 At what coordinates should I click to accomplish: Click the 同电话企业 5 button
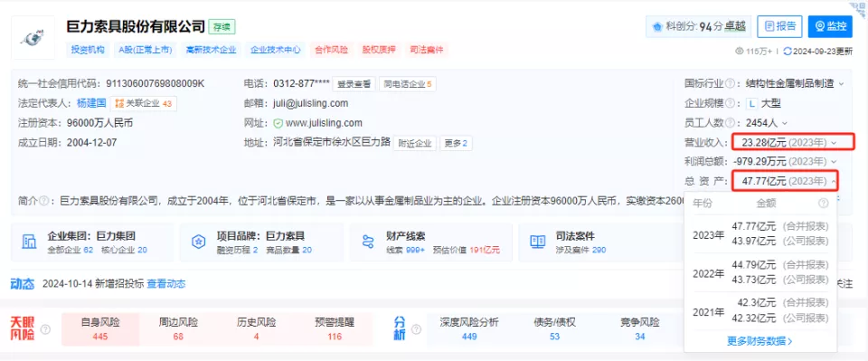tap(408, 84)
